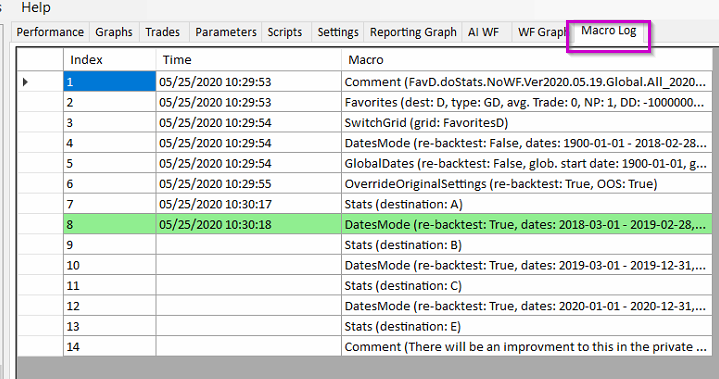
Task: Switch to the Settings tab
Action: pos(337,32)
